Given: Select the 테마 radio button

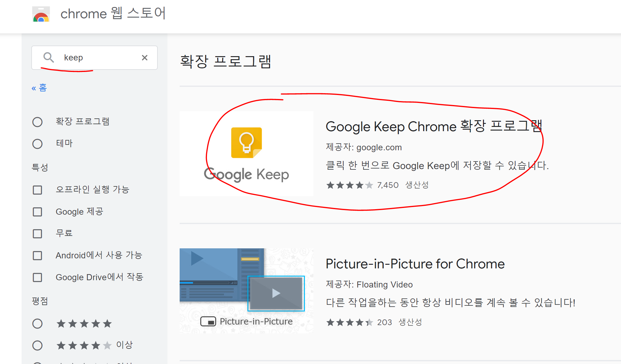Looking at the screenshot, I should coord(37,144).
